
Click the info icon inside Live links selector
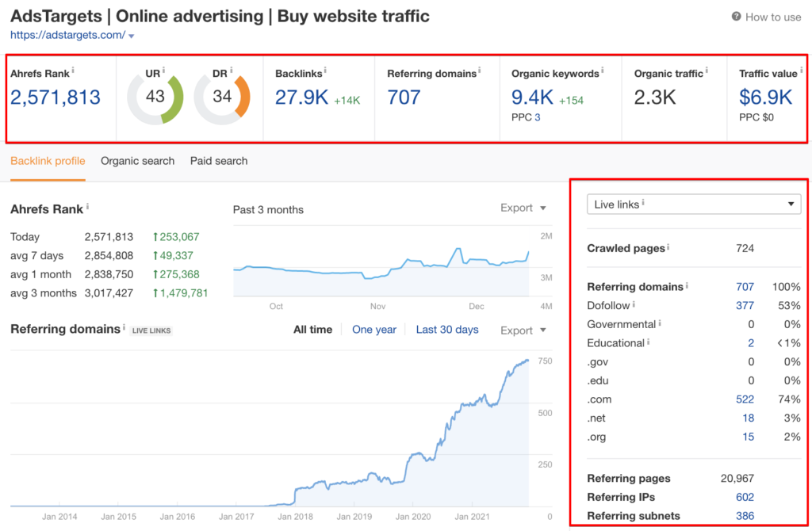click(643, 202)
